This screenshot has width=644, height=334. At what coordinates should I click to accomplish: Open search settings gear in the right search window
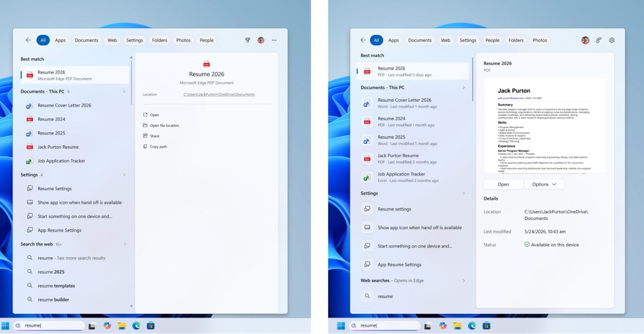click(612, 40)
